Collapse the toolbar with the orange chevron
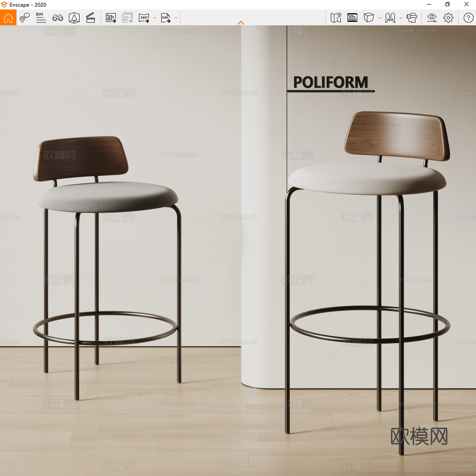 (x=241, y=23)
